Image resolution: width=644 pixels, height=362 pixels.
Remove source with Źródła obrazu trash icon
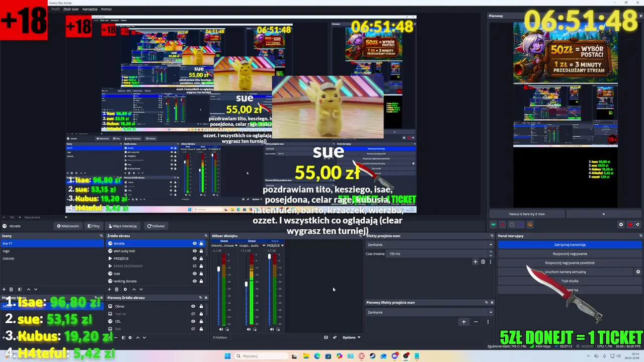point(116,289)
